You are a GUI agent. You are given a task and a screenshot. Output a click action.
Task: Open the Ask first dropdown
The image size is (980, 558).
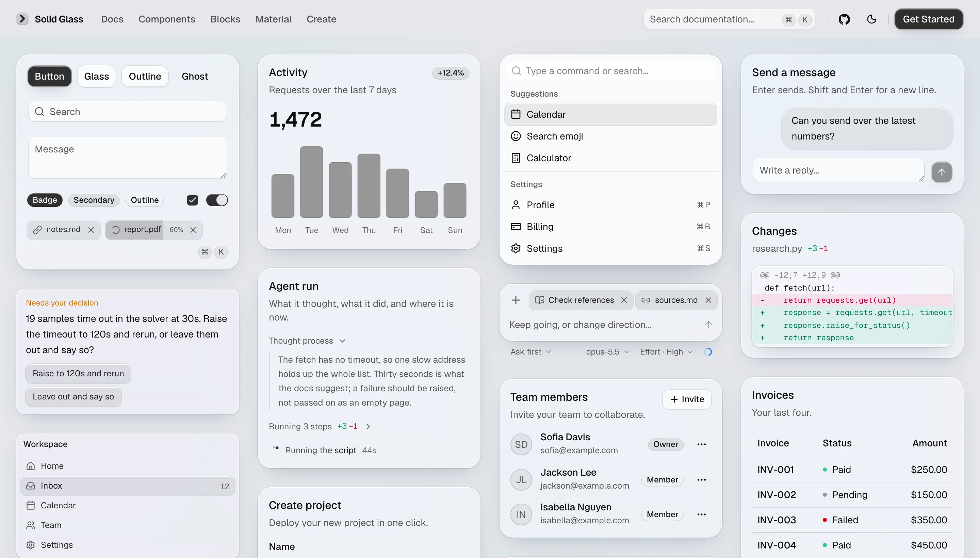pyautogui.click(x=531, y=352)
